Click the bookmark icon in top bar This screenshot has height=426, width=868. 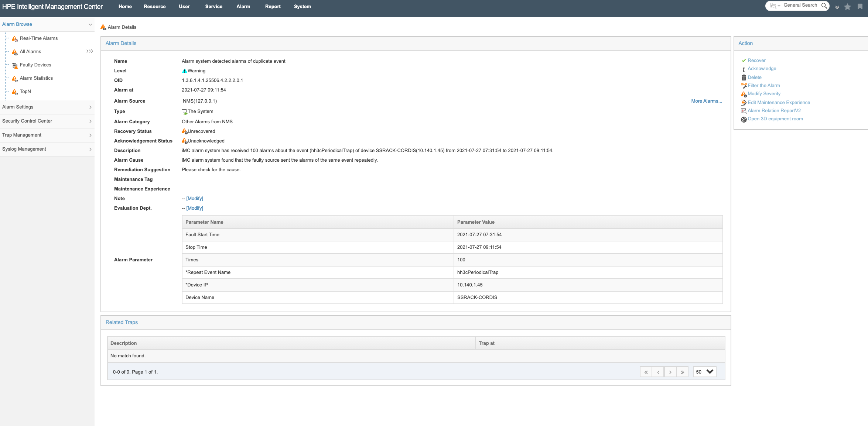pos(860,7)
